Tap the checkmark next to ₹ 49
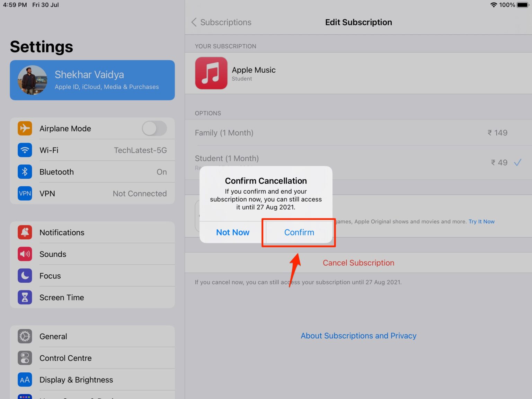The height and width of the screenshot is (399, 532). click(517, 162)
